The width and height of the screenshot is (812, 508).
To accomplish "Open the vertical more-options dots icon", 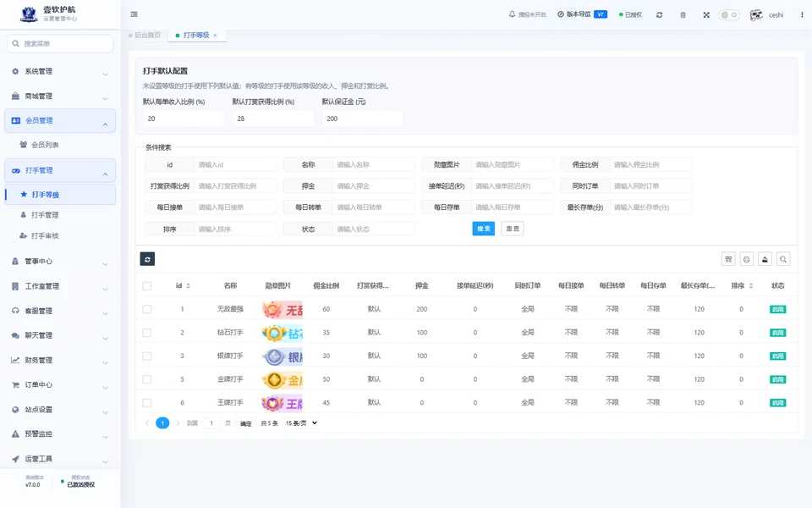I will (x=802, y=15).
